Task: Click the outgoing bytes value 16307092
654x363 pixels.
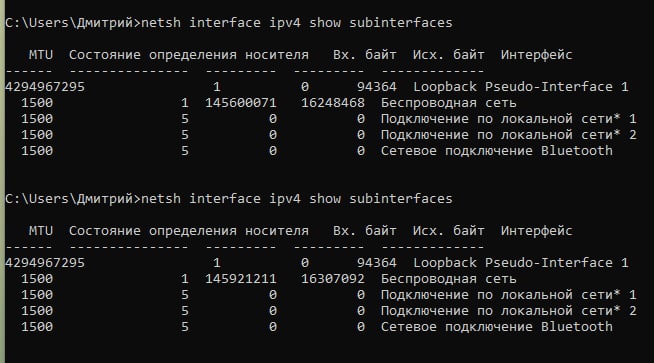Action: [x=333, y=279]
